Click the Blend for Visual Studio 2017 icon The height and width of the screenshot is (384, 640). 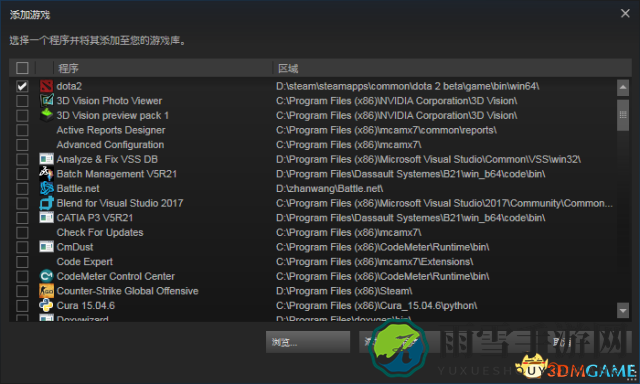click(46, 203)
